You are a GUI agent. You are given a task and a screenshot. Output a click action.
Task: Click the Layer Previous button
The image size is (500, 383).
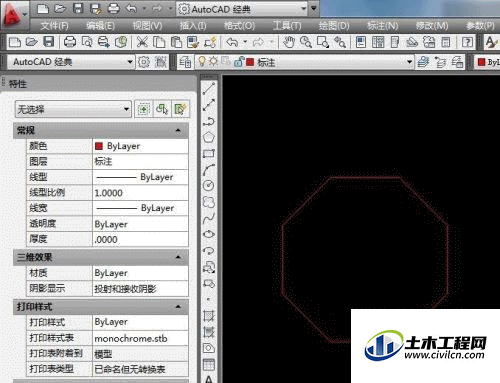441,62
